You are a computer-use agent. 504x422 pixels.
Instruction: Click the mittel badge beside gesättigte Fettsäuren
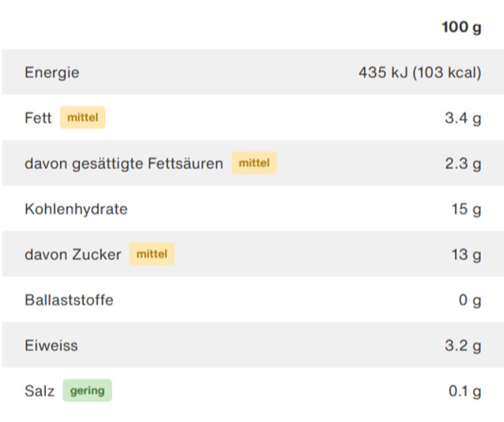click(x=254, y=163)
